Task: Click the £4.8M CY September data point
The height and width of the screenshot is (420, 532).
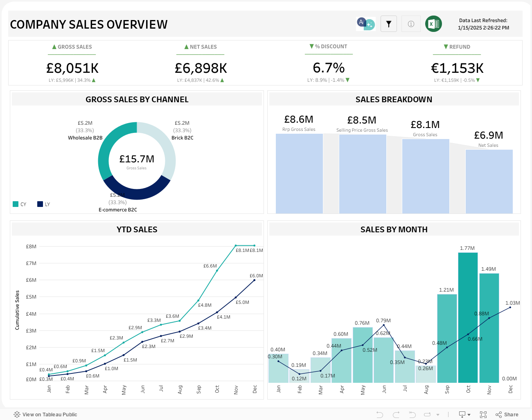Action: [198, 301]
